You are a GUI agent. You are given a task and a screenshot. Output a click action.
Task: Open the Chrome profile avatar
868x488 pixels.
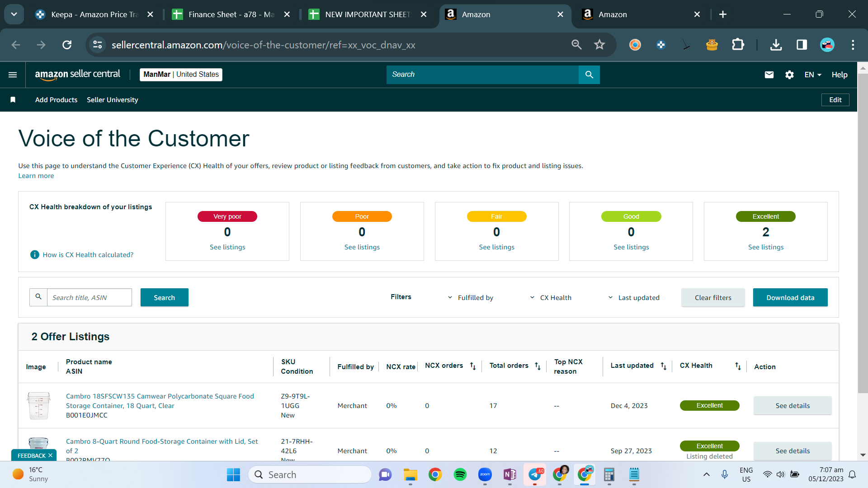click(x=827, y=45)
